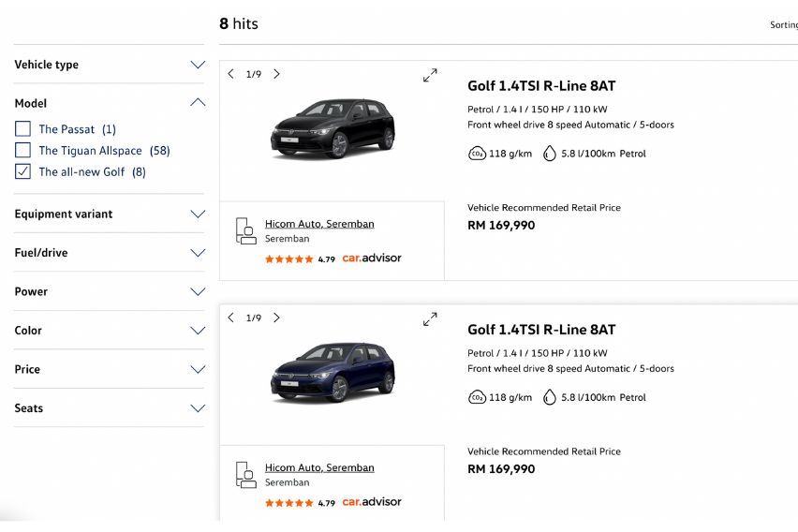
Task: Expand the Price filter
Action: 198,369
